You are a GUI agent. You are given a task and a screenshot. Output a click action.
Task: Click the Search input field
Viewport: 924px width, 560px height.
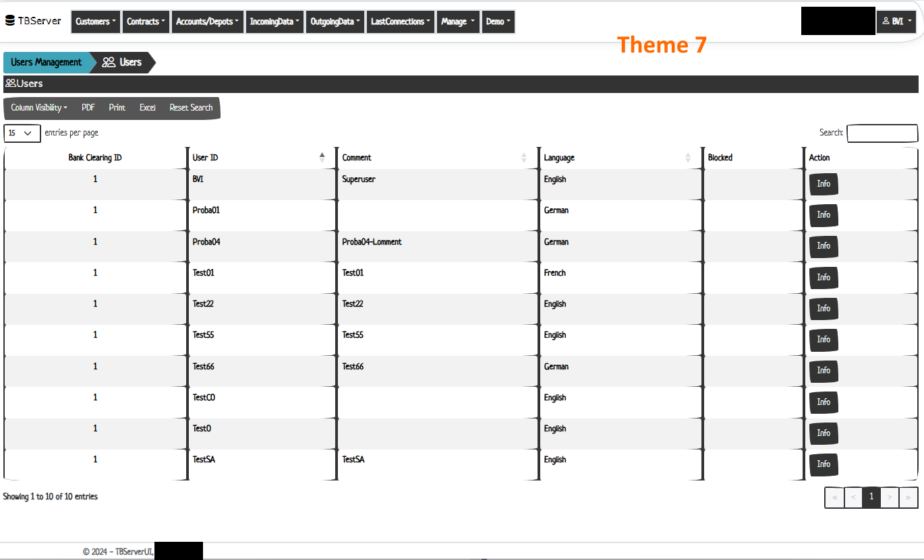click(882, 133)
